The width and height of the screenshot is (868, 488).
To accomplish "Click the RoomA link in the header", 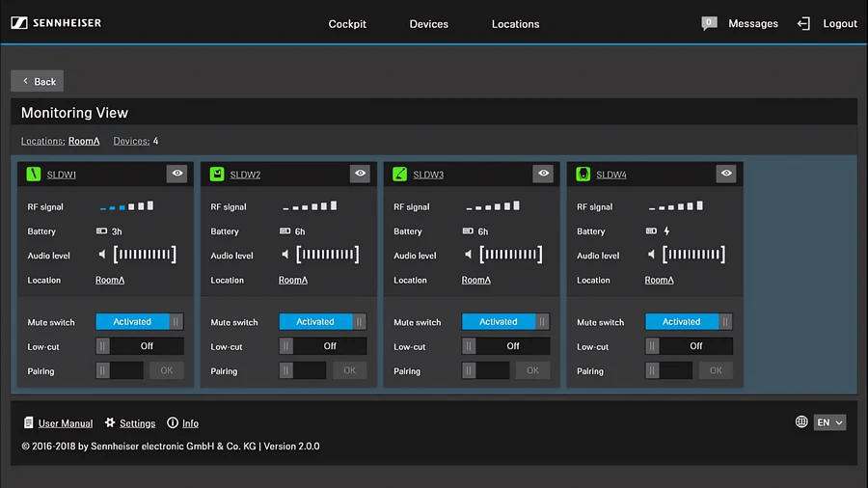I will click(84, 141).
